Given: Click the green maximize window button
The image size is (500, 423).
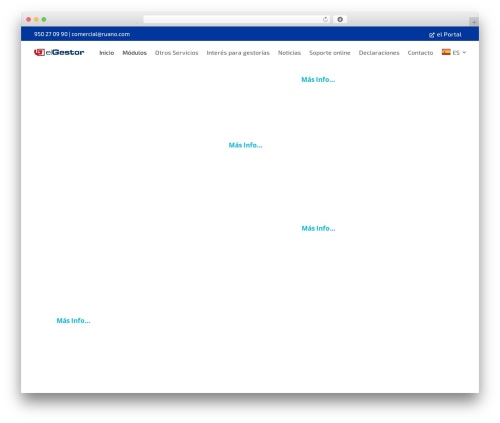Looking at the screenshot, I should pos(44,19).
